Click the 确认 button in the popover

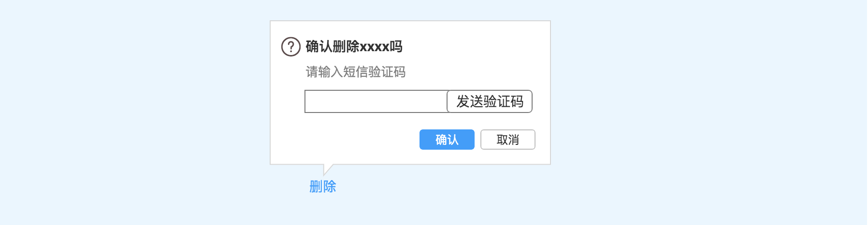coord(447,140)
